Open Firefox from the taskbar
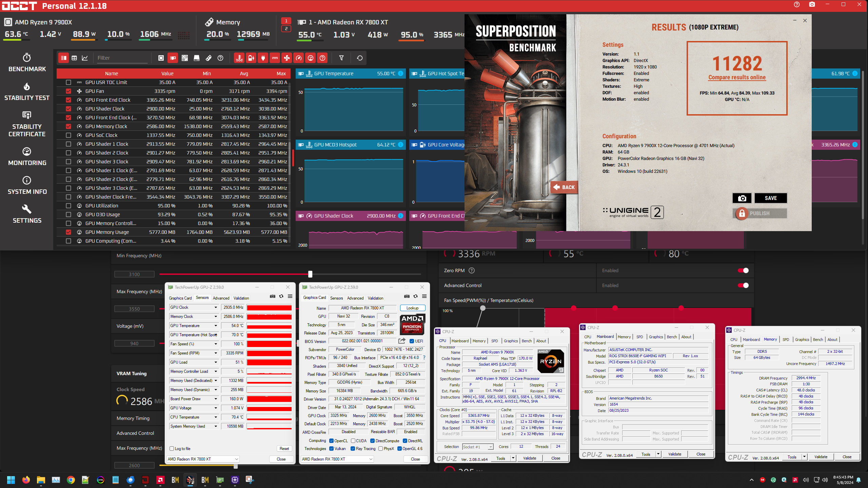868x488 pixels. [x=26, y=480]
